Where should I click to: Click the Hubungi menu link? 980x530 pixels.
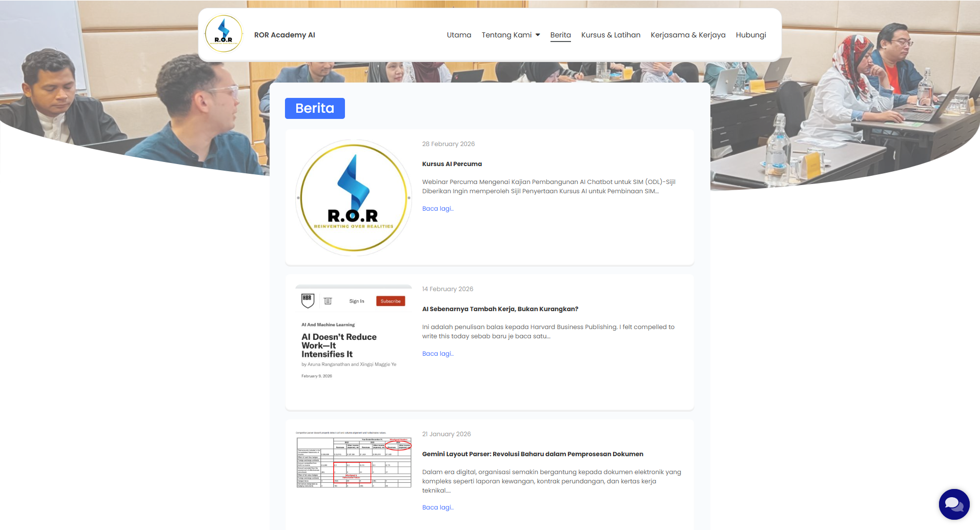click(x=750, y=35)
